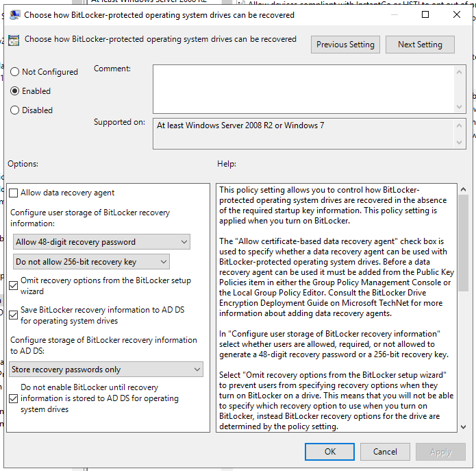Click the policy icon in the title bar
The width and height of the screenshot is (476, 471).
click(x=14, y=14)
